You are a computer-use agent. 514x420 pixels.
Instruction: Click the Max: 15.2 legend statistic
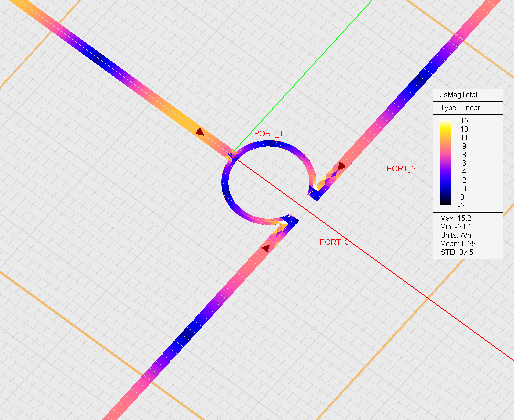pos(455,218)
